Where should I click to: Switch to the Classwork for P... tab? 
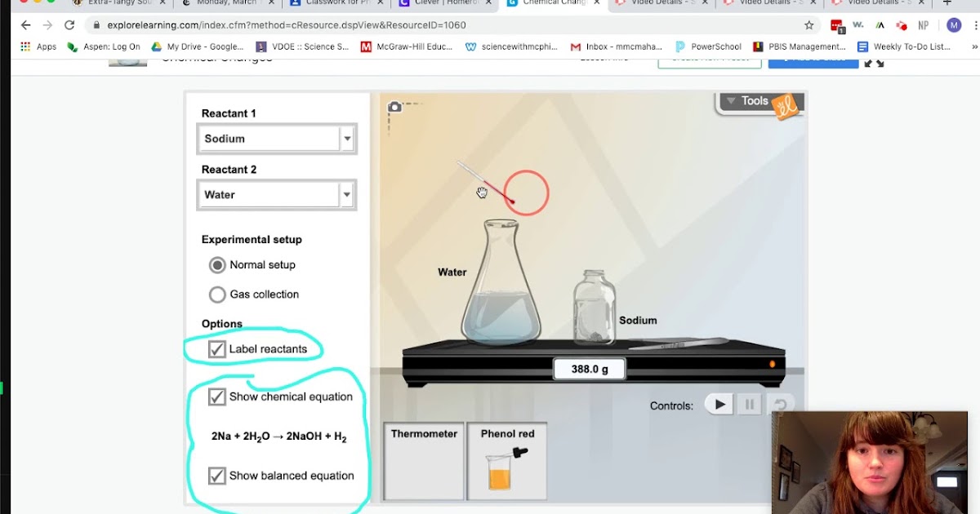tap(336, 3)
